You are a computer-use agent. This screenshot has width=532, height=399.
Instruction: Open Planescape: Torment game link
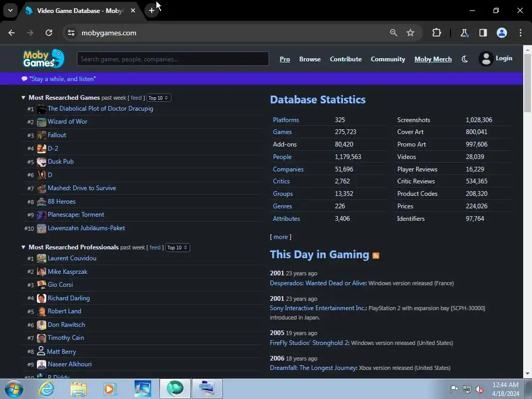[x=76, y=215]
